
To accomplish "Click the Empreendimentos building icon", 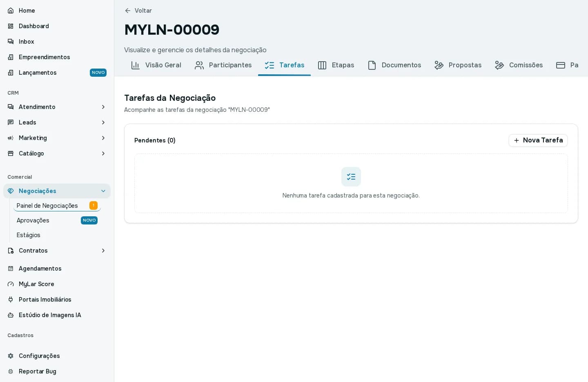I will (11, 57).
